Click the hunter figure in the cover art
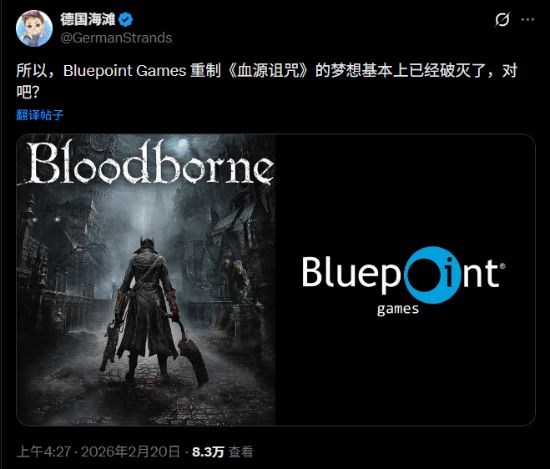The height and width of the screenshot is (469, 550). click(149, 310)
